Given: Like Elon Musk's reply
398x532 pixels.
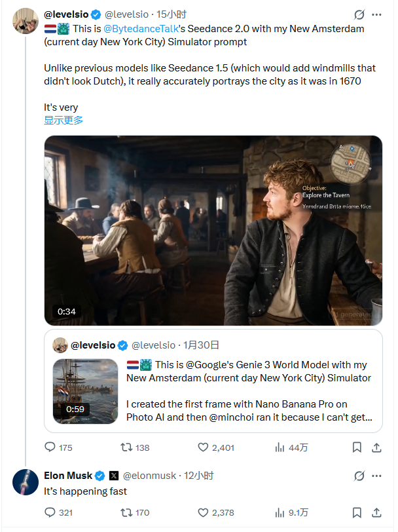Looking at the screenshot, I should (x=203, y=512).
